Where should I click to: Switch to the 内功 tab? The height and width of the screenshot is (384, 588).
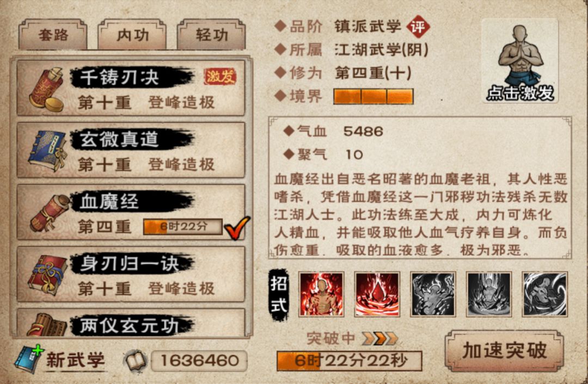(132, 35)
